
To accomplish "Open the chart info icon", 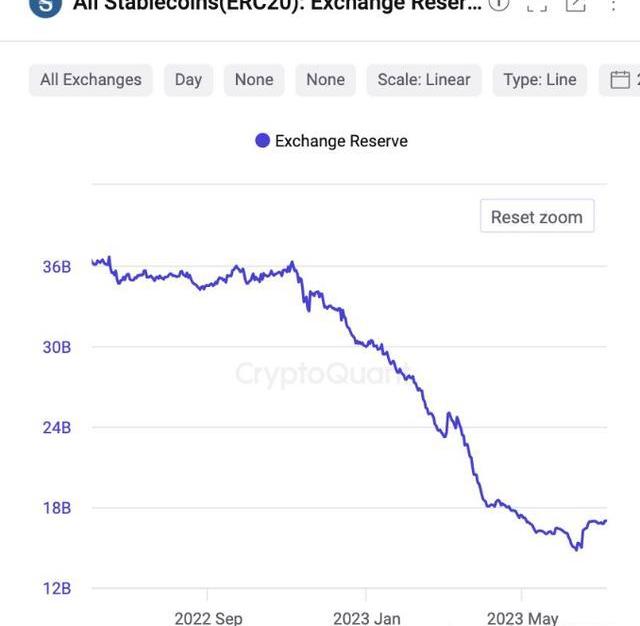I will [499, 4].
